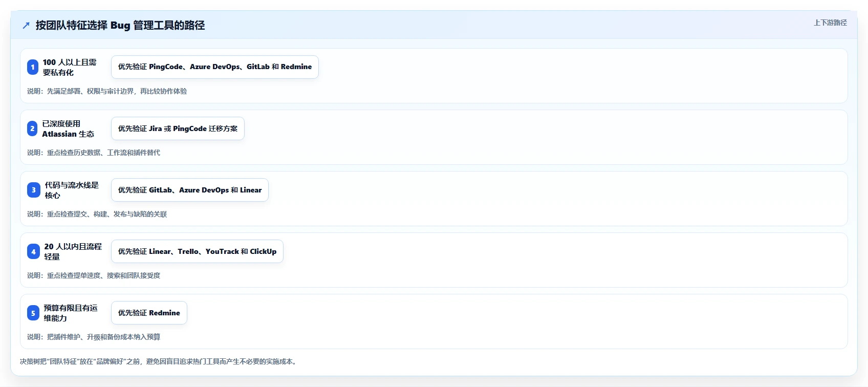The image size is (868, 387).
Task: Click the step 2 number badge
Action: tap(32, 128)
